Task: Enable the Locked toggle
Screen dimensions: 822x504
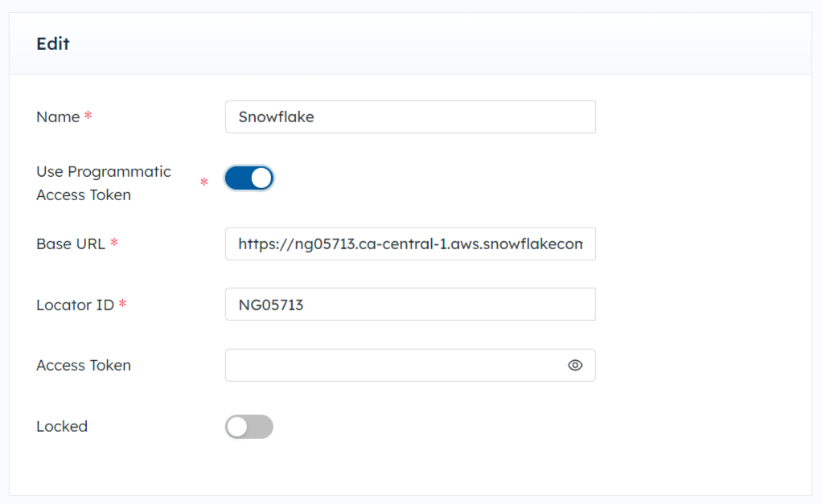Action: point(249,427)
